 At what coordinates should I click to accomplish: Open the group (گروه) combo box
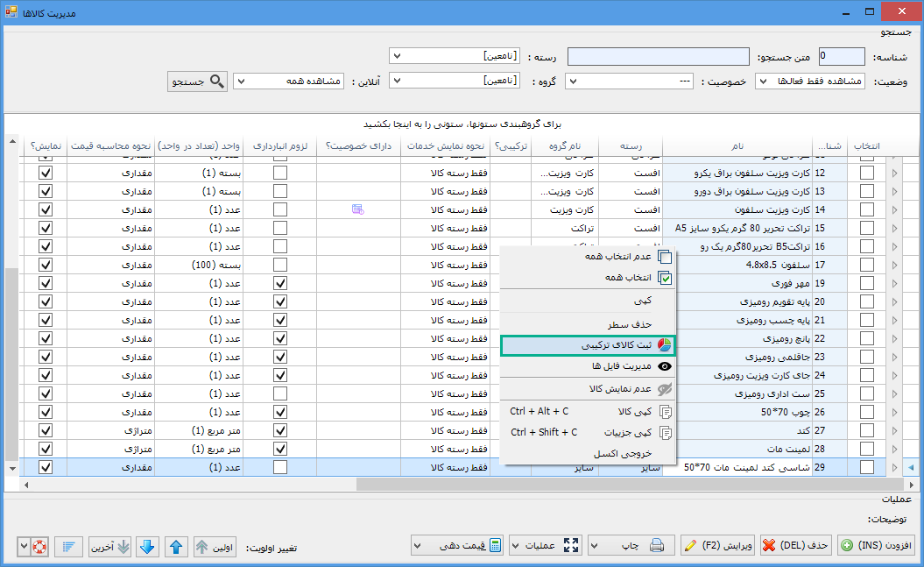[x=455, y=81]
